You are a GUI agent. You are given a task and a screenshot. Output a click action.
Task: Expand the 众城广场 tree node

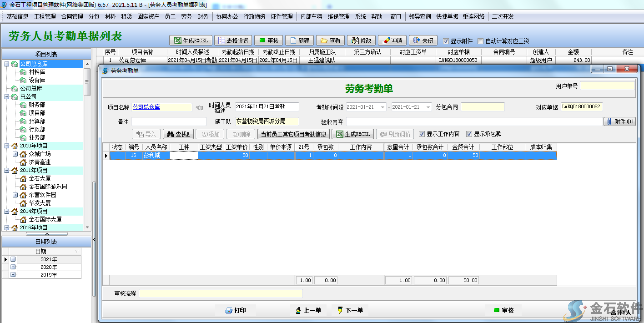tap(15, 154)
